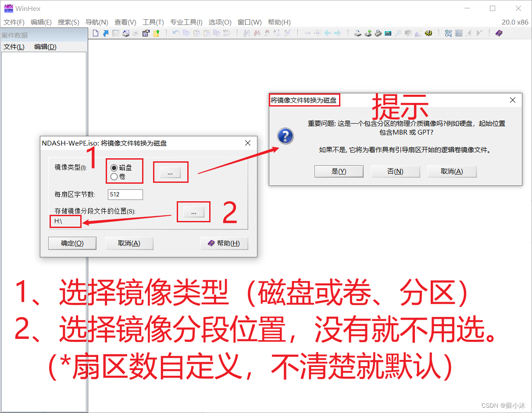Click the Modify Data 101/010 icon
Screen dimensions: 532x413
point(227,33)
